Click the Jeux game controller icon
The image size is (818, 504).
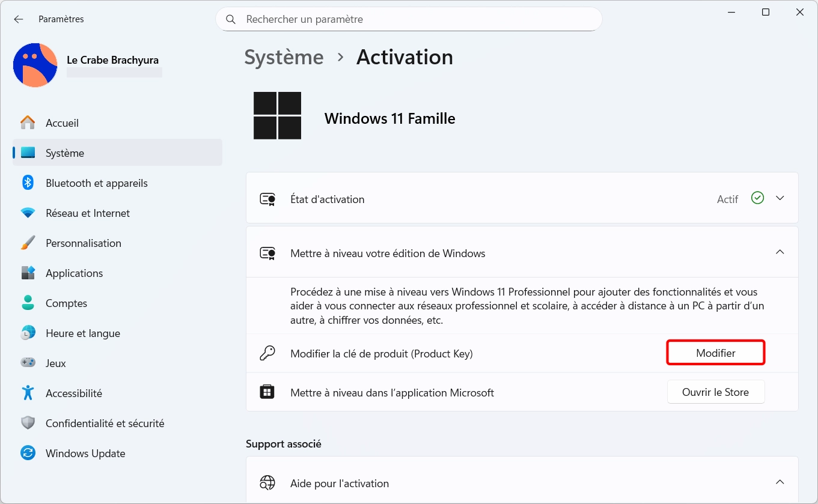pyautogui.click(x=28, y=363)
